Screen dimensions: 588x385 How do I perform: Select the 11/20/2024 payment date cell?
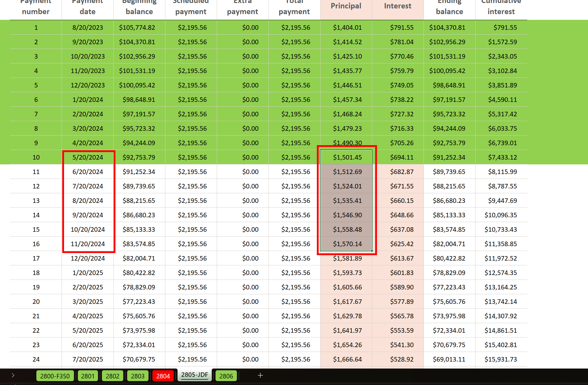coord(88,244)
